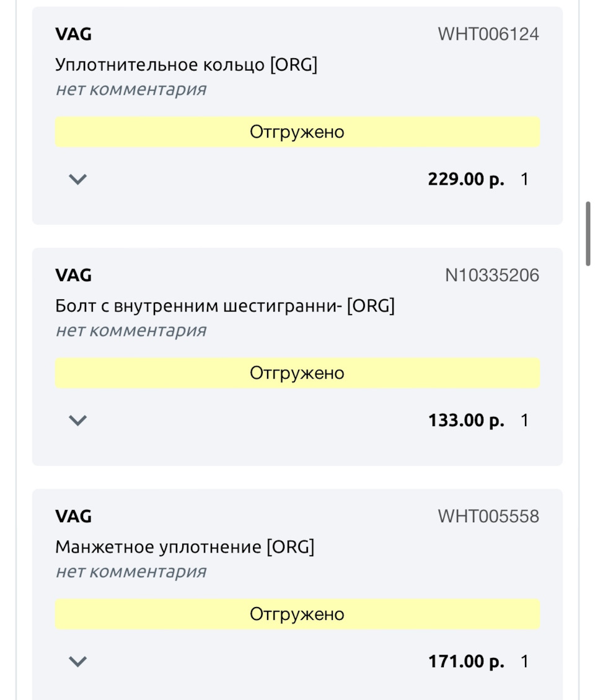Click the 171.00 р. price
The height and width of the screenshot is (700, 595).
tap(465, 662)
